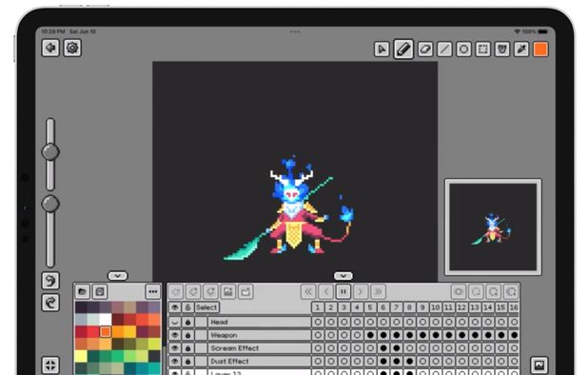This screenshot has width=588, height=375.
Task: Show the hidden Head layer
Action: (x=175, y=322)
